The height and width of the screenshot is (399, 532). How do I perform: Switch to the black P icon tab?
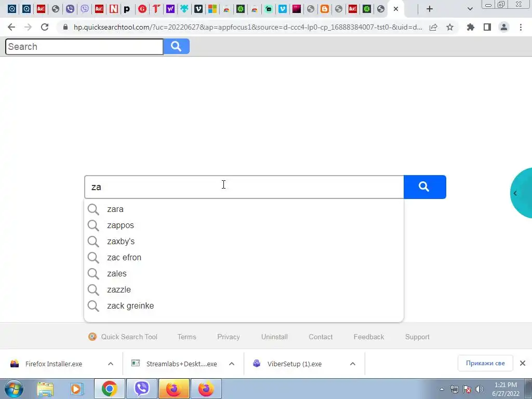[x=127, y=9]
